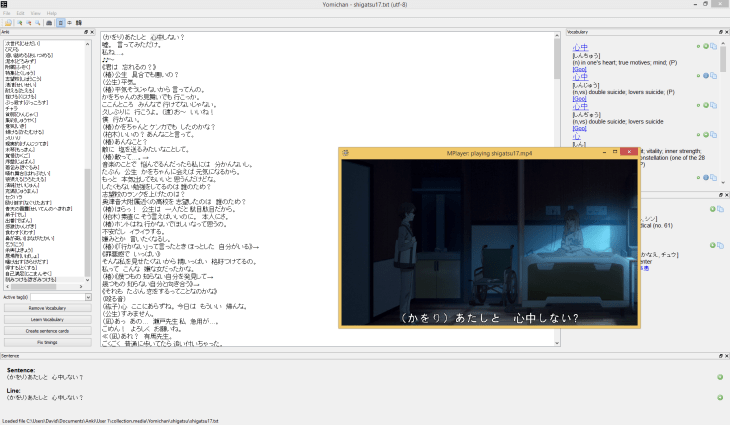Click the copy icon beside first 心中 entry
The height and width of the screenshot is (425, 730).
point(715,47)
